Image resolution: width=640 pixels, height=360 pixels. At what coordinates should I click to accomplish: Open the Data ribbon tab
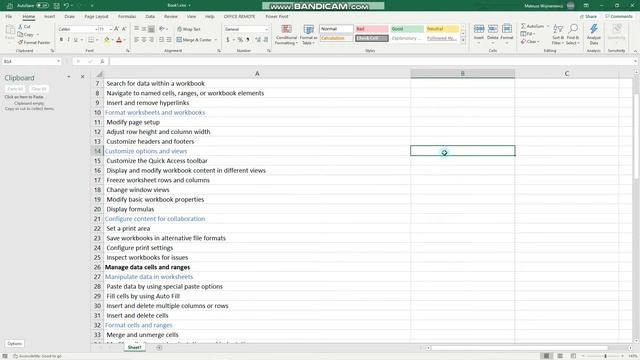[150, 16]
